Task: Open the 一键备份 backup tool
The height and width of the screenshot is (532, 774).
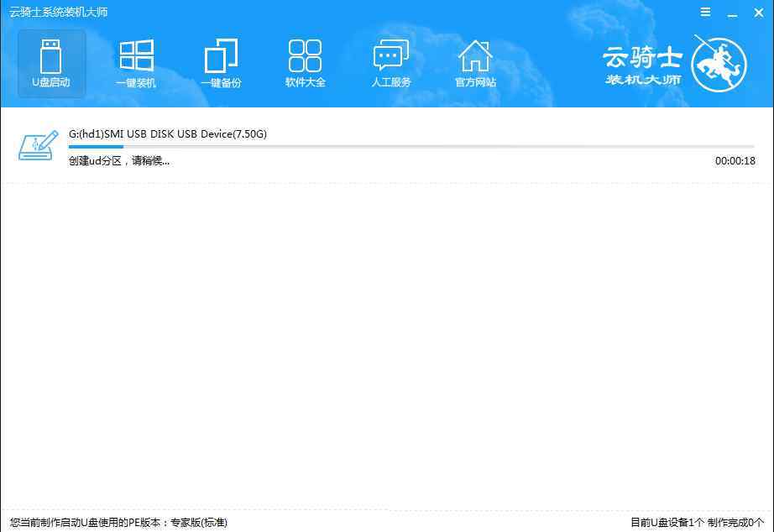Action: pos(221,63)
